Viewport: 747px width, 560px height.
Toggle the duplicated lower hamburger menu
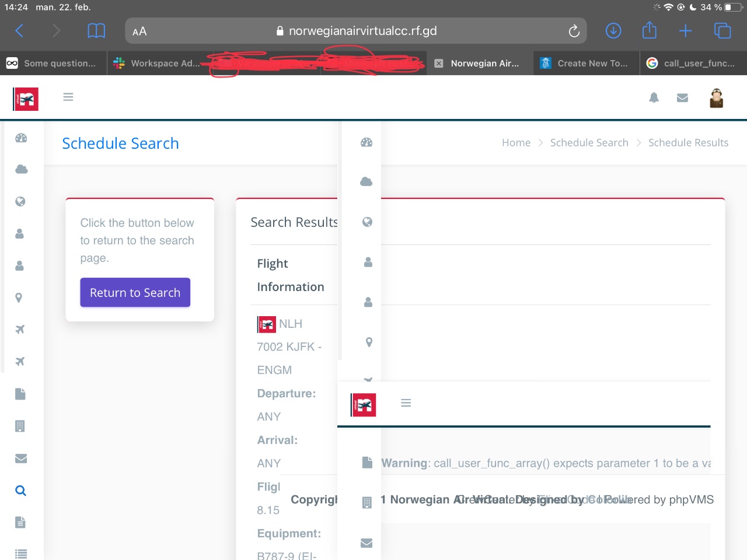[406, 403]
